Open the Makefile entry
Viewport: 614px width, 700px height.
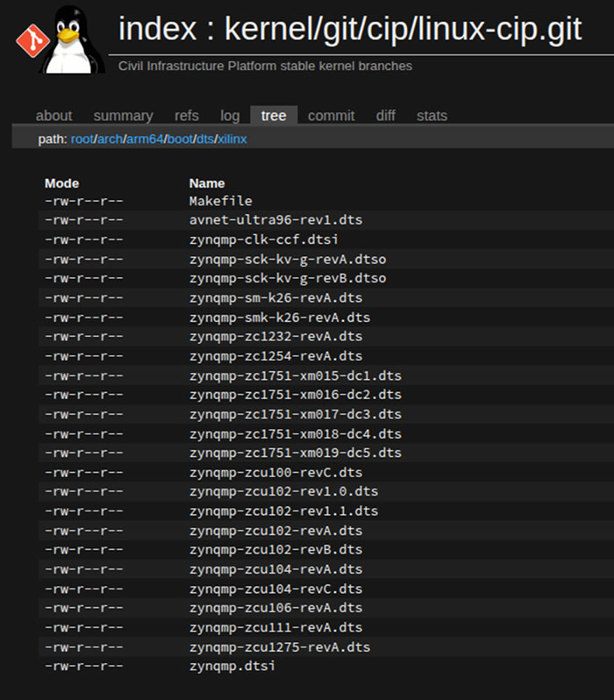click(x=220, y=201)
